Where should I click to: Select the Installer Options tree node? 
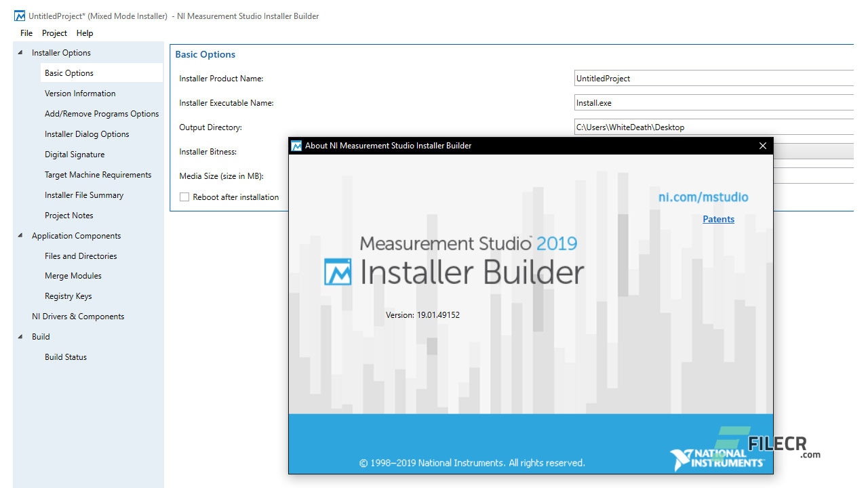61,53
